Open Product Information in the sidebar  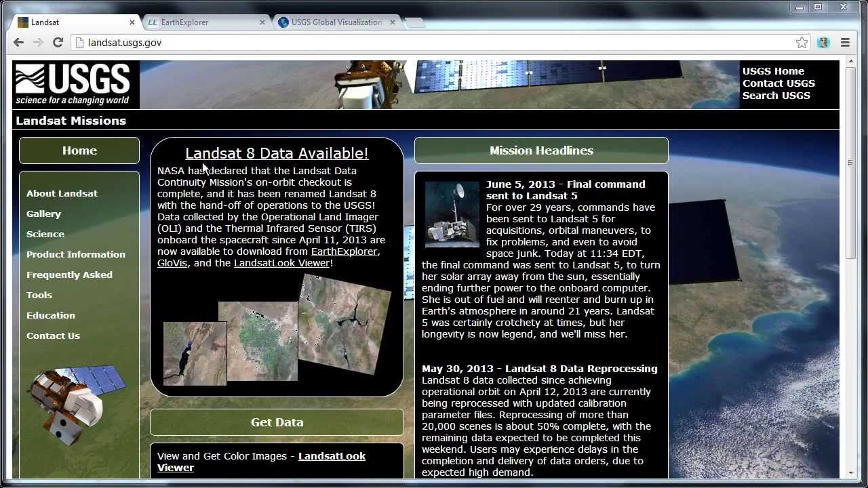[x=76, y=254]
